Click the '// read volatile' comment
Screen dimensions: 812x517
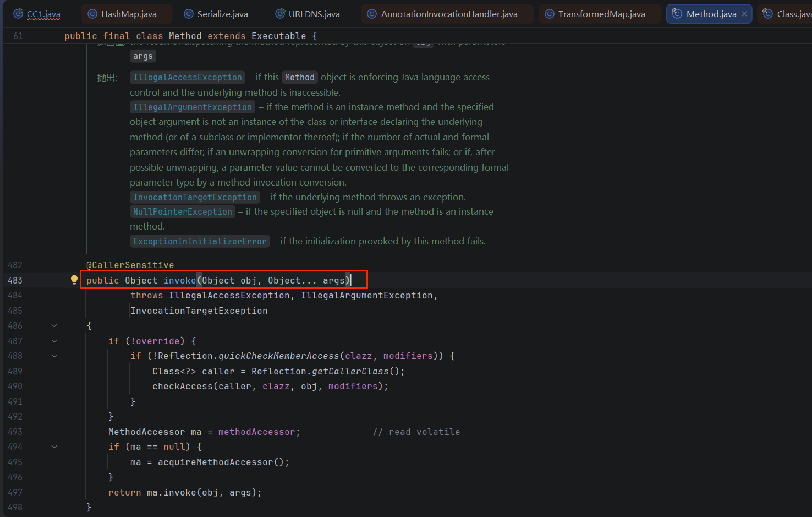click(416, 432)
